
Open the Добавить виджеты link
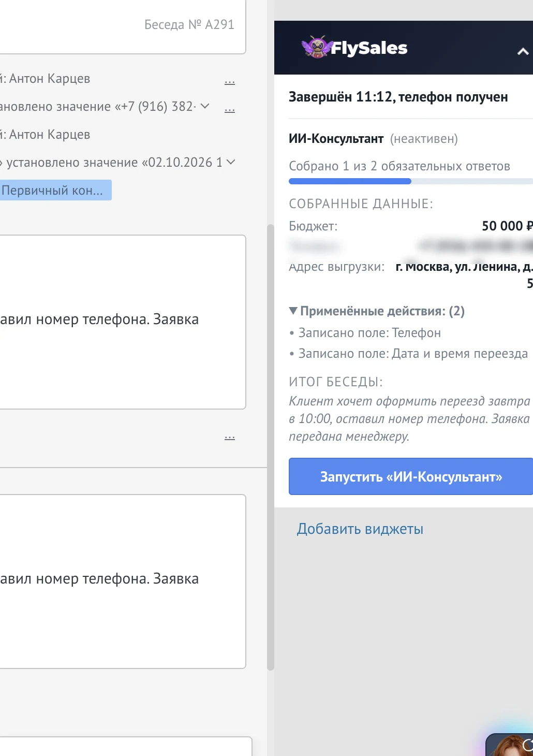[x=360, y=529]
